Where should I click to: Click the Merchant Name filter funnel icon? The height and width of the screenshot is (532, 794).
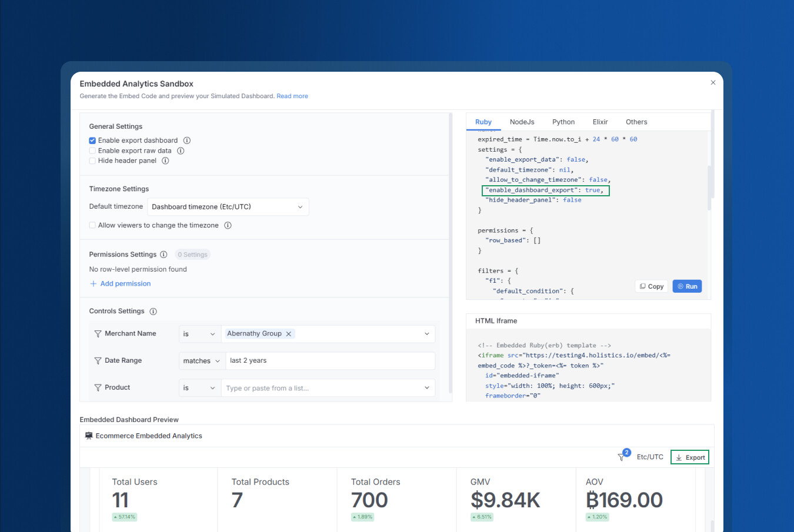(x=98, y=334)
